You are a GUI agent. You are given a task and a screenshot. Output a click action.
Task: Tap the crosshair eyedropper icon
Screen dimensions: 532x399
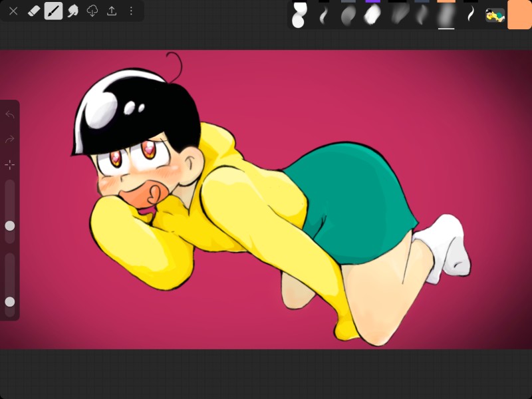point(10,165)
